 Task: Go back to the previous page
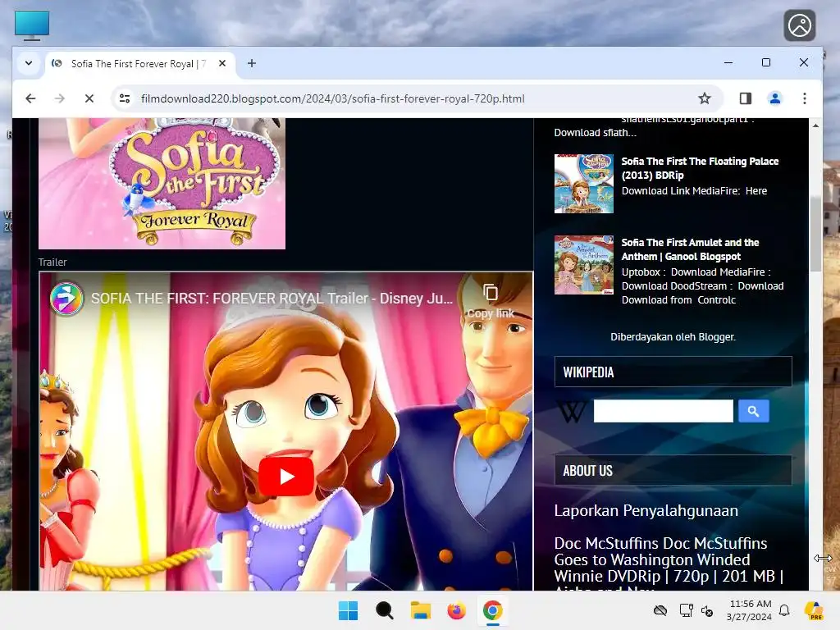[30, 98]
